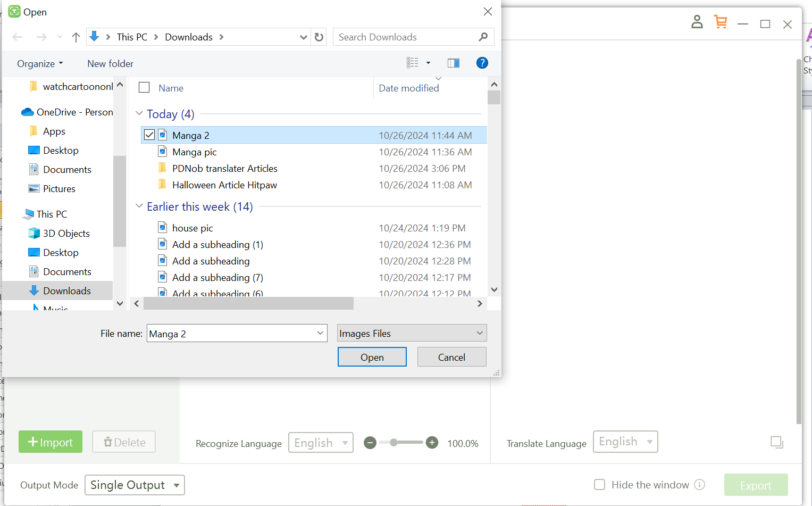The image size is (812, 506).
Task: Uncheck the Manga 2 file checkbox
Action: click(149, 135)
